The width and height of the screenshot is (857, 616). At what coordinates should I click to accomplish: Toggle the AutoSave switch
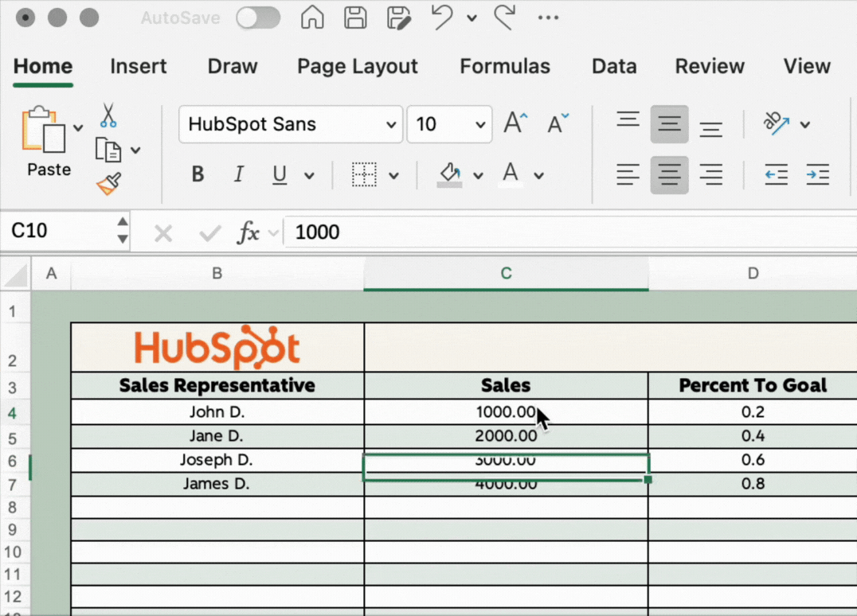click(x=258, y=18)
